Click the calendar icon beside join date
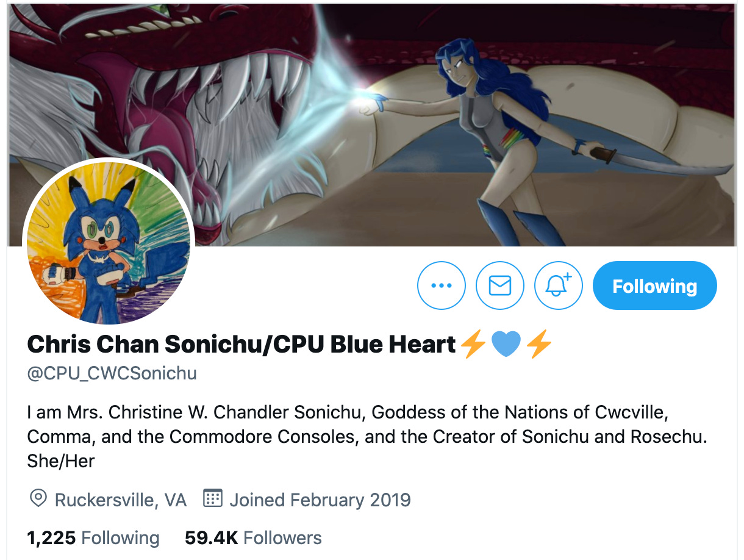Image resolution: width=744 pixels, height=560 pixels. (212, 498)
